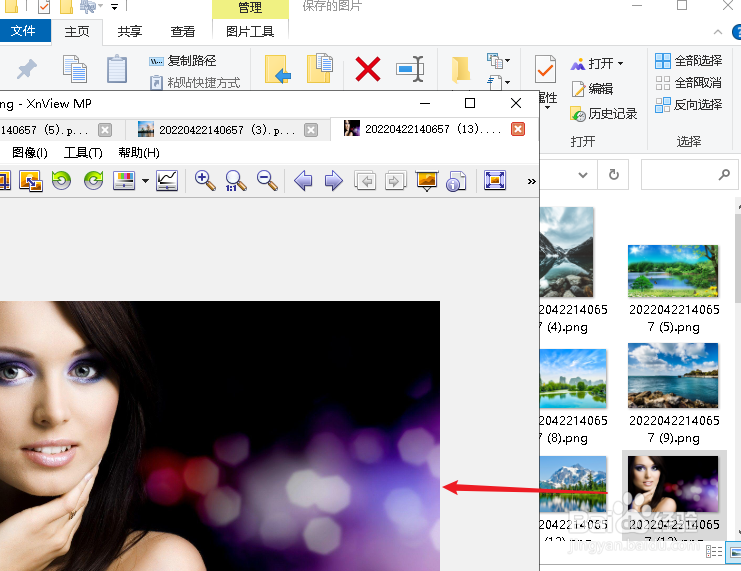
Task: Expand the 打开 dropdown in the ribbon
Action: pyautogui.click(x=620, y=63)
